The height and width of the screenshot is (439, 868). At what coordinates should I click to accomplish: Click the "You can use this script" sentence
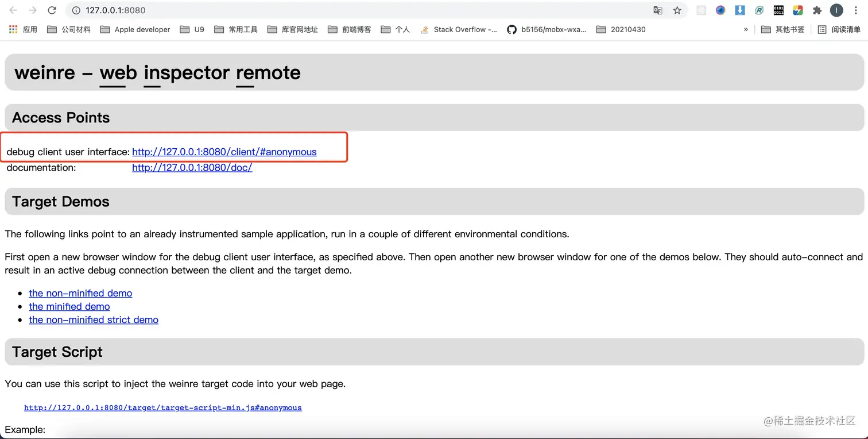coord(175,383)
